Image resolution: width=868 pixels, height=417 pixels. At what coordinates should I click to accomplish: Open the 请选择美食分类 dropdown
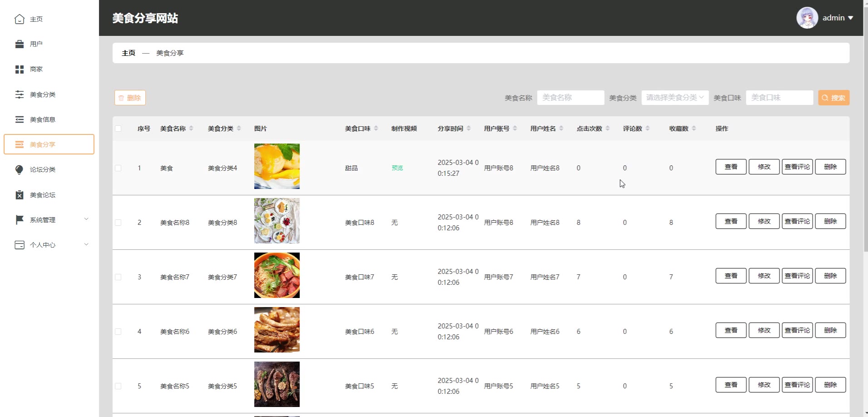(x=675, y=98)
